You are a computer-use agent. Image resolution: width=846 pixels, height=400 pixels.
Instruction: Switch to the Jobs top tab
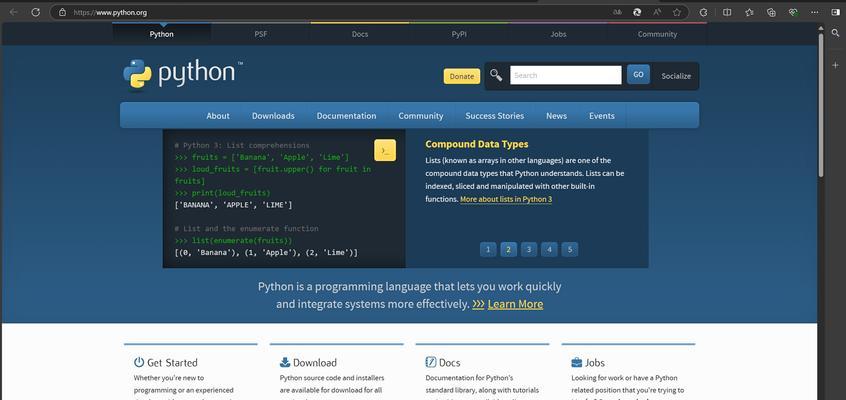[x=558, y=34]
